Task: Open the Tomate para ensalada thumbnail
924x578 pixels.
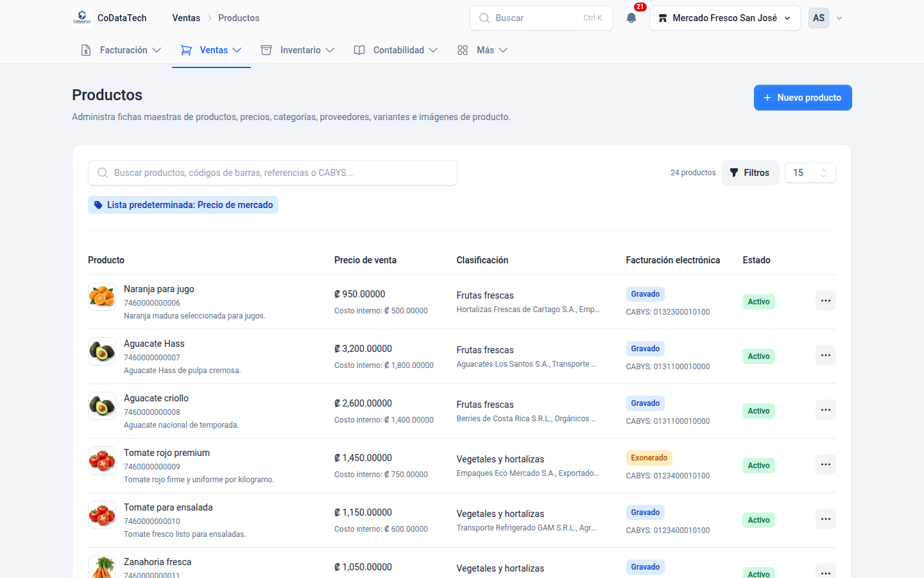Action: coord(102,515)
